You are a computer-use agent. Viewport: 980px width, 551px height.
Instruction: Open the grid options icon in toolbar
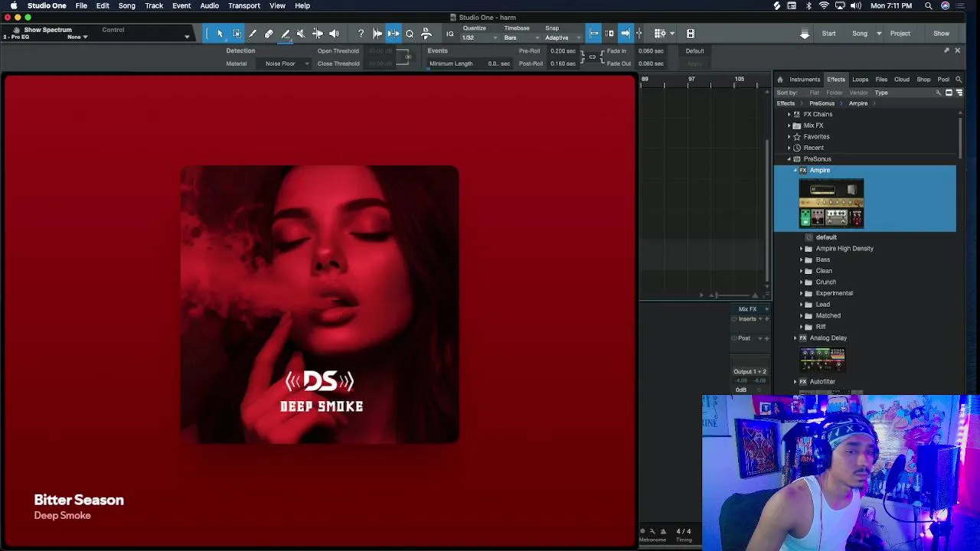coord(660,34)
